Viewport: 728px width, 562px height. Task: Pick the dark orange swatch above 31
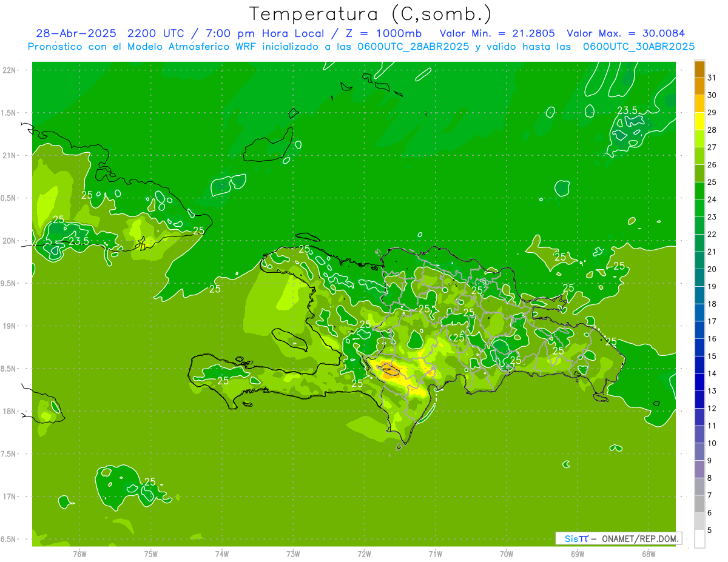coord(699,69)
